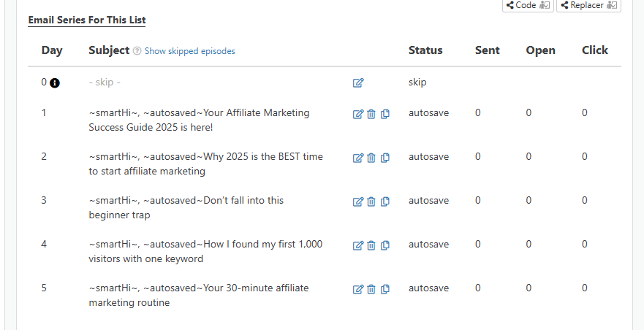Click the Status column header
Screen dimensions: 644x330
click(425, 50)
